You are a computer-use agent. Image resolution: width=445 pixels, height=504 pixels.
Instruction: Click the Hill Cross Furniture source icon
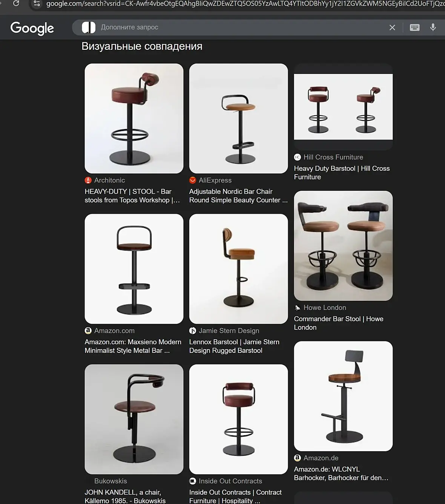click(x=298, y=157)
